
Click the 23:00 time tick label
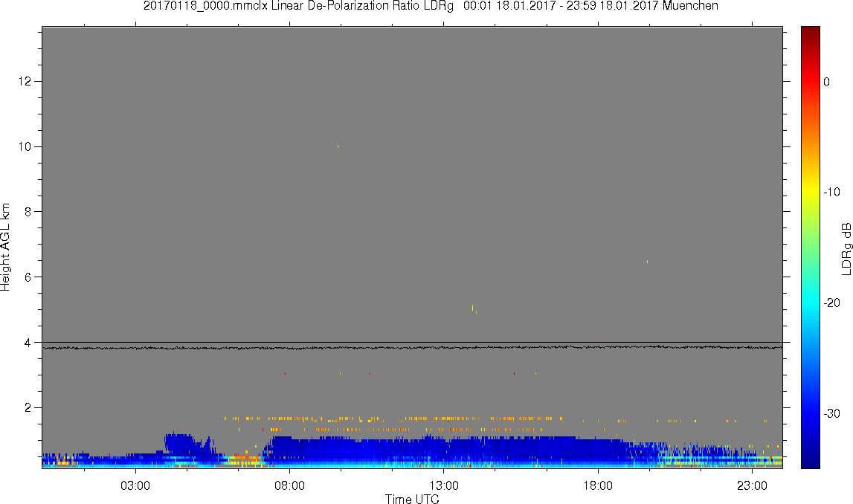coord(753,485)
